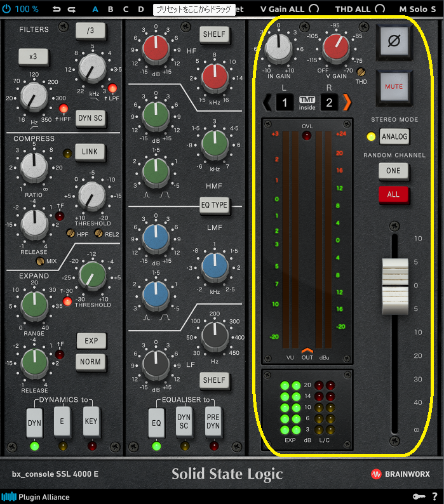Toggle the phase invert Ø button
The image size is (444, 504).
tap(394, 41)
